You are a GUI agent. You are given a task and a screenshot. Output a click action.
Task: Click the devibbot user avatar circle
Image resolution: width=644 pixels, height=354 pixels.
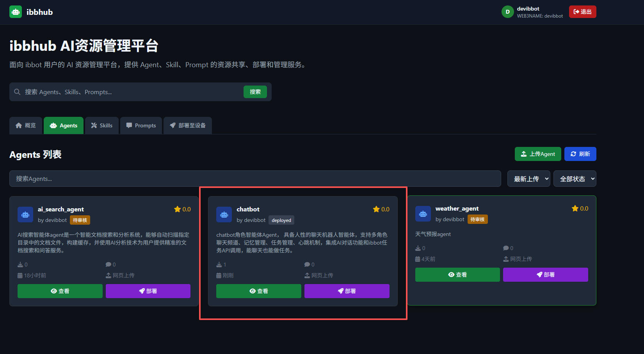tap(507, 12)
